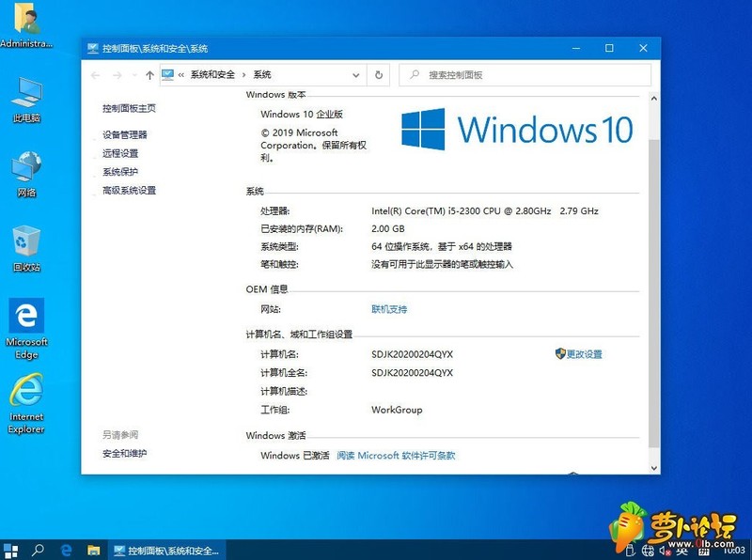Minimize the 系统 window
Image resolution: width=752 pixels, height=560 pixels.
click(576, 48)
